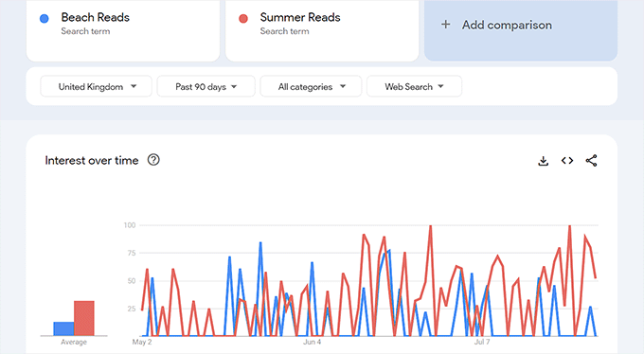The height and width of the screenshot is (354, 644).
Task: Click the Jul 7 axis label
Action: point(482,342)
